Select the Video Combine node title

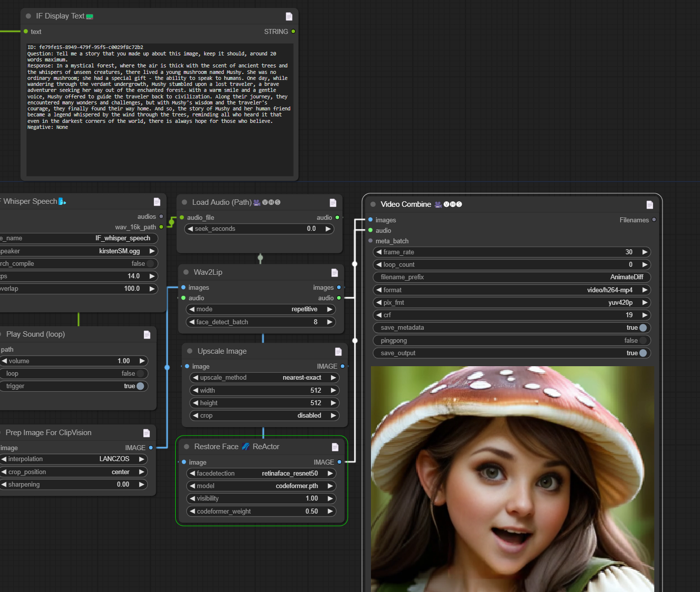click(405, 204)
